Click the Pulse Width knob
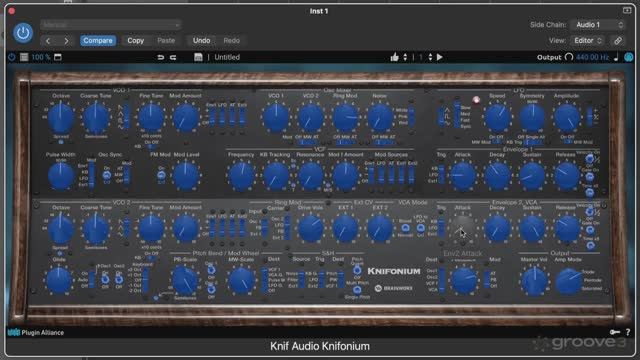The height and width of the screenshot is (360, 640). (61, 176)
